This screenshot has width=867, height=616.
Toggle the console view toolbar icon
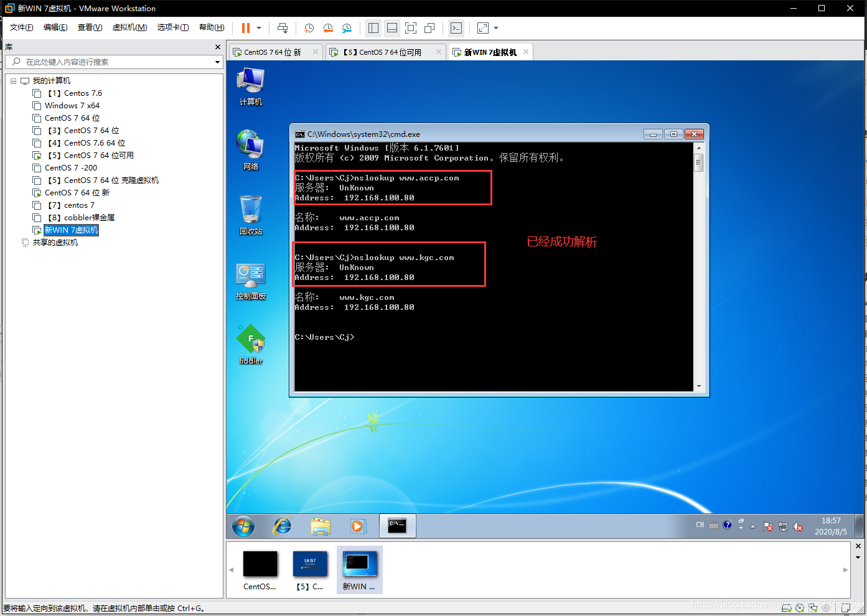click(x=456, y=28)
